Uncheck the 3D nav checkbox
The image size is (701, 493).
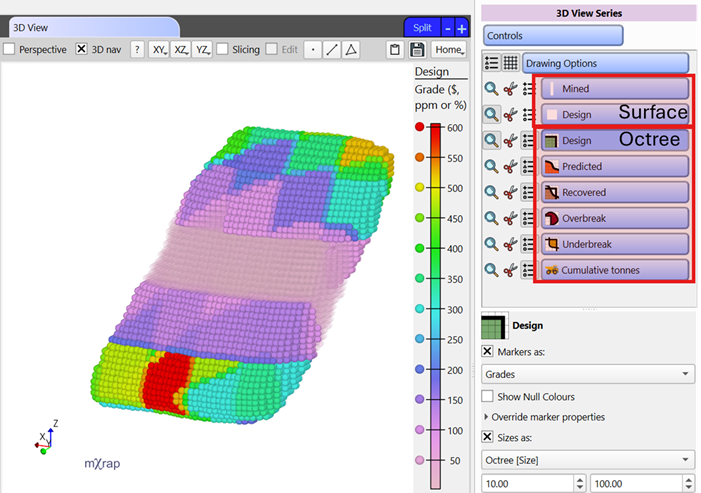[82, 49]
